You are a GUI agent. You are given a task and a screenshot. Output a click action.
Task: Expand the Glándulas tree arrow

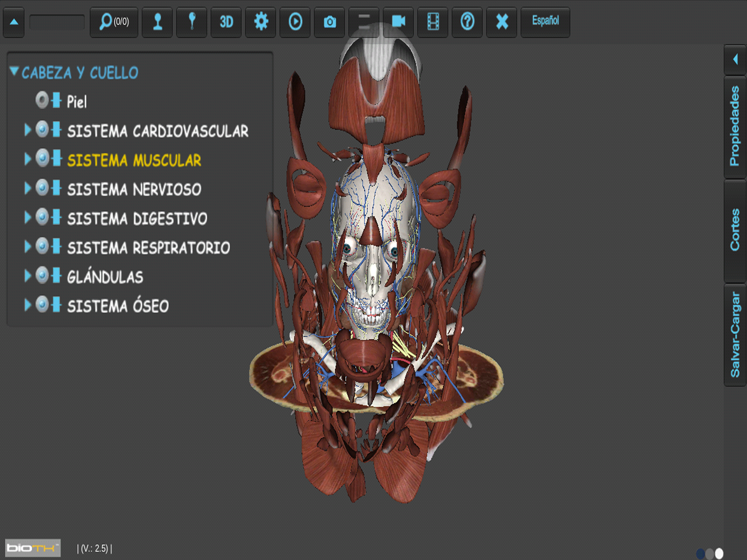27,275
